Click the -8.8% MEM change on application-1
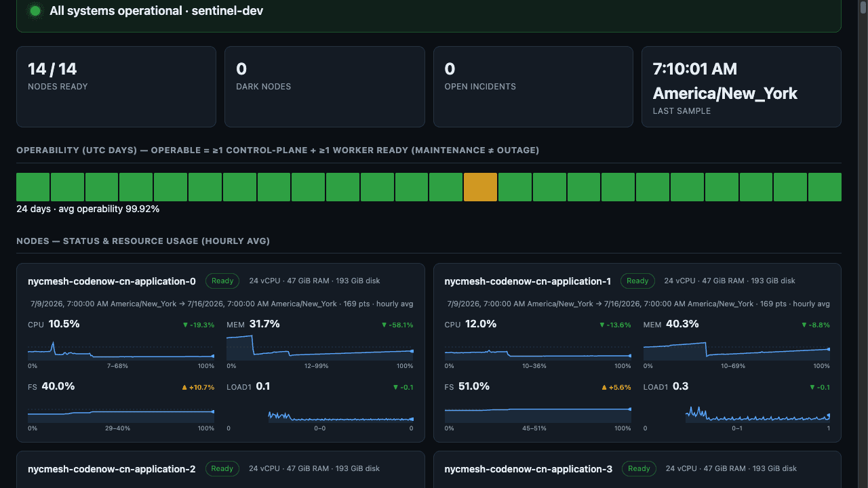 [818, 325]
